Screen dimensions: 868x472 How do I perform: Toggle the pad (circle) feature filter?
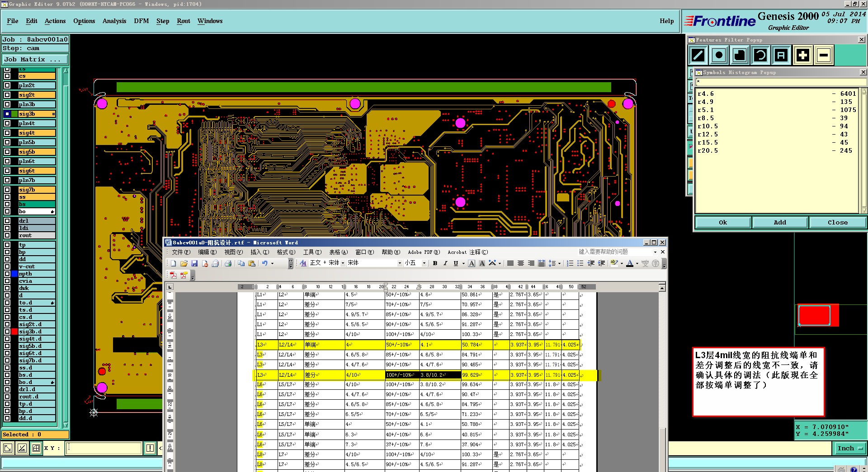coord(719,56)
